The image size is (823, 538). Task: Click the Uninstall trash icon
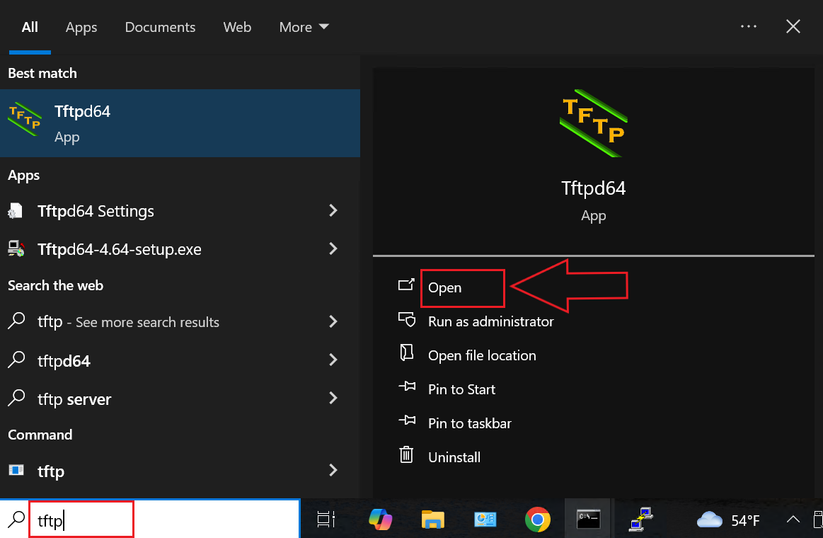click(x=406, y=456)
